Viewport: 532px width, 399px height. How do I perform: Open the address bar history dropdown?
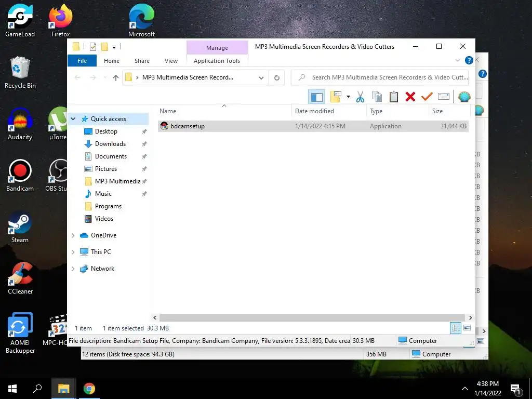pyautogui.click(x=261, y=78)
